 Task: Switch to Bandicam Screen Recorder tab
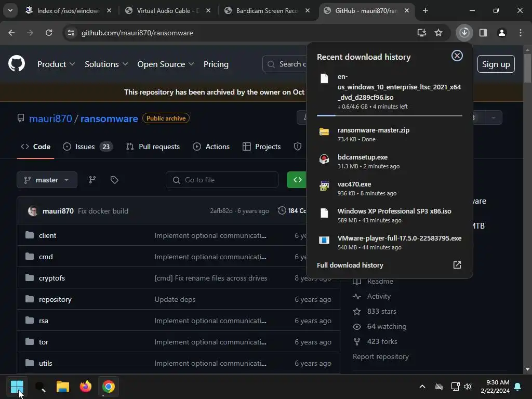click(267, 11)
